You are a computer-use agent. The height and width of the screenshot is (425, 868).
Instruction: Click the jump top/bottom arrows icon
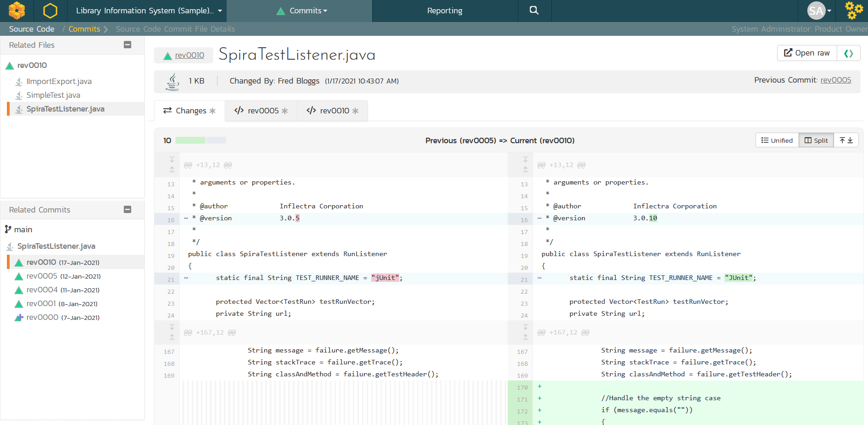(846, 140)
